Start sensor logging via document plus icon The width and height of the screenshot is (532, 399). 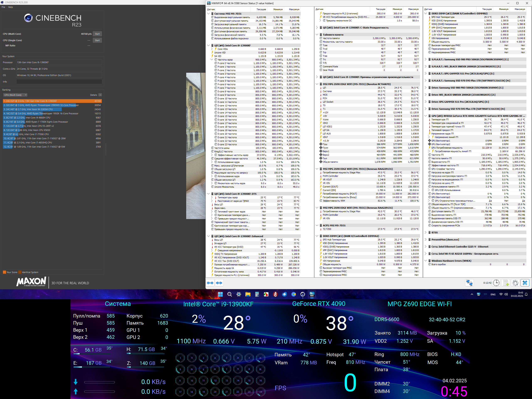pos(506,283)
